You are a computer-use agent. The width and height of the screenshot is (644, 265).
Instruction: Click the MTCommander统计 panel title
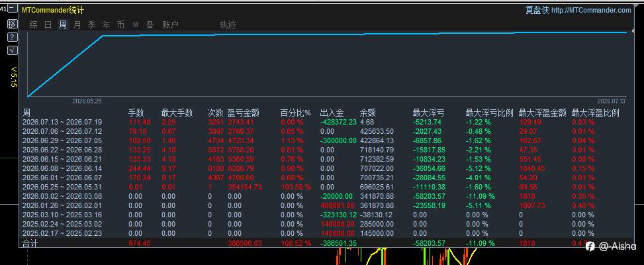point(52,11)
